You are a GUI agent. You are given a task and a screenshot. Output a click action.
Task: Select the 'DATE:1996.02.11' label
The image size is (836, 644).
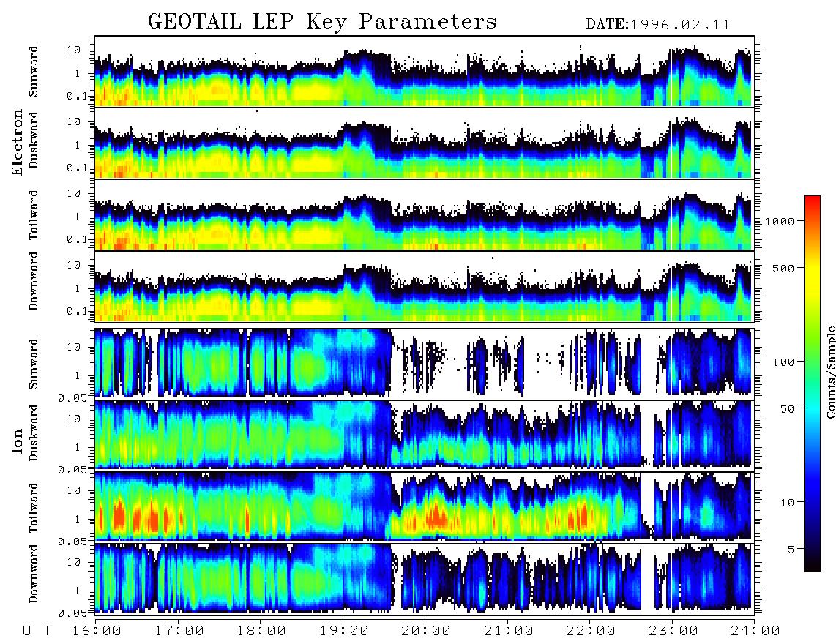[x=658, y=25]
